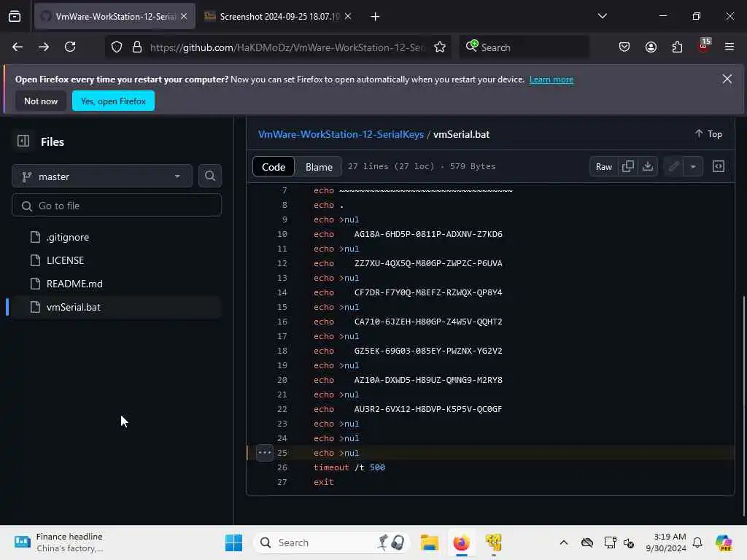Go forward to the next page
This screenshot has width=747, height=560.
pos(44,47)
